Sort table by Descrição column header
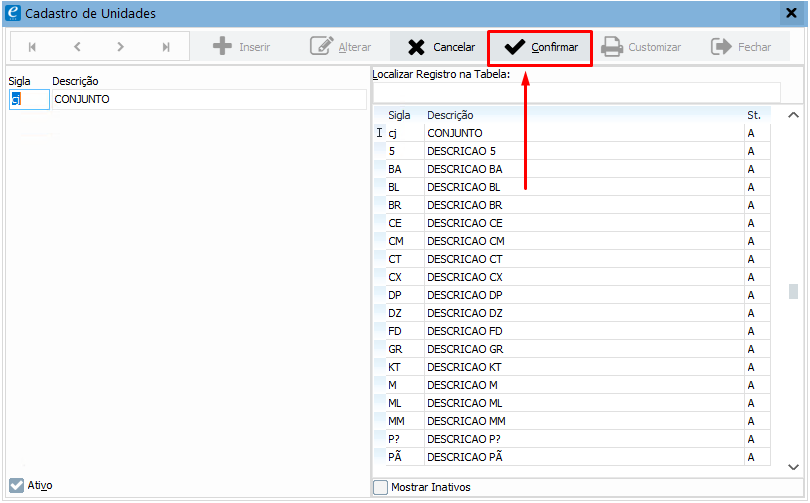This screenshot has width=810, height=503. 450,115
